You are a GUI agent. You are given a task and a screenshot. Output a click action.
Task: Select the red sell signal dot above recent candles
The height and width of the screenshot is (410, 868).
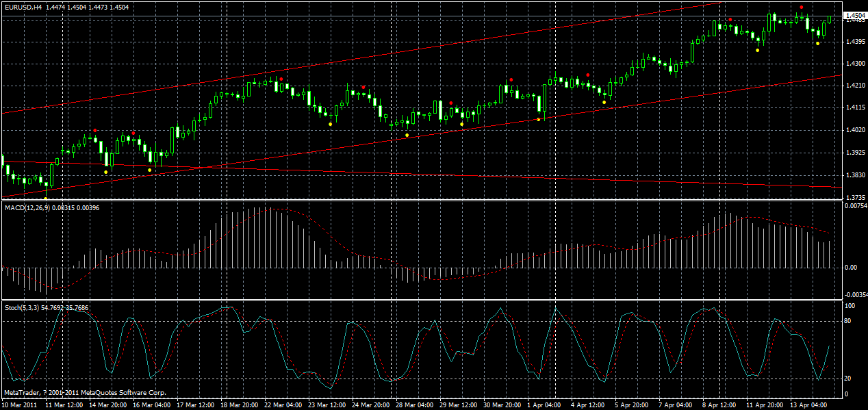pos(802,8)
